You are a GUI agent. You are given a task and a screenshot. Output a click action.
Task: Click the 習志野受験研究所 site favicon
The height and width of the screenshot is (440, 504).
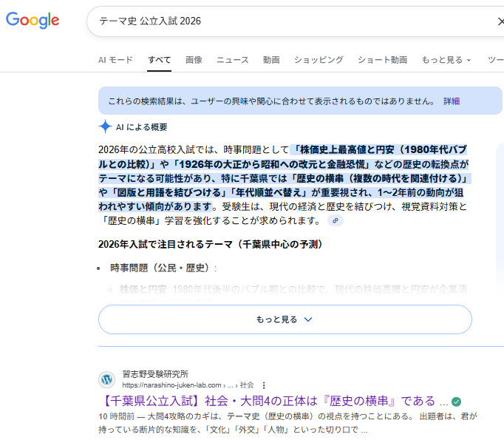pyautogui.click(x=107, y=379)
